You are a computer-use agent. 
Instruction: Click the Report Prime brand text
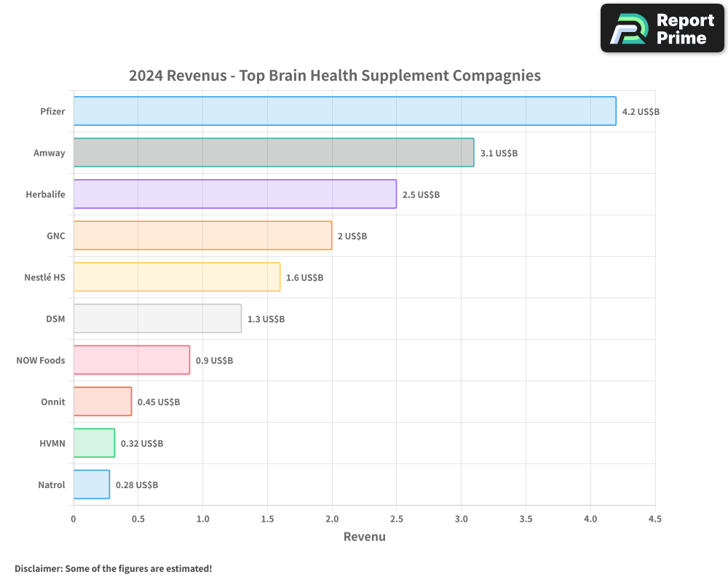click(685, 29)
